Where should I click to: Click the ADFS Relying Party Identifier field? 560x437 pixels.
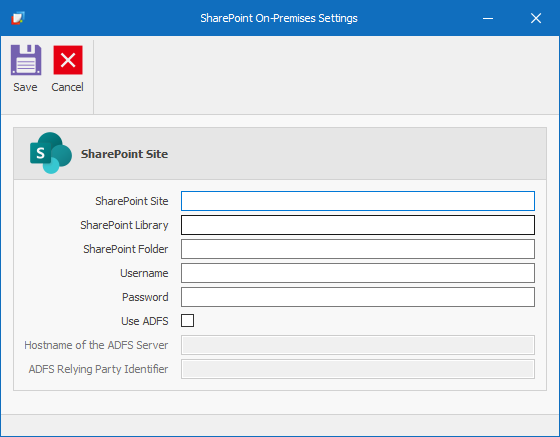(358, 369)
